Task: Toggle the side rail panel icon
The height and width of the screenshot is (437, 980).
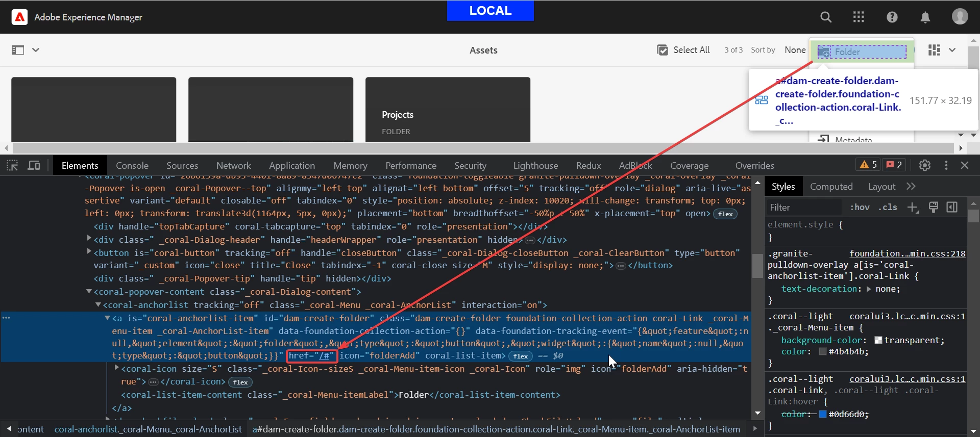Action: coord(18,50)
